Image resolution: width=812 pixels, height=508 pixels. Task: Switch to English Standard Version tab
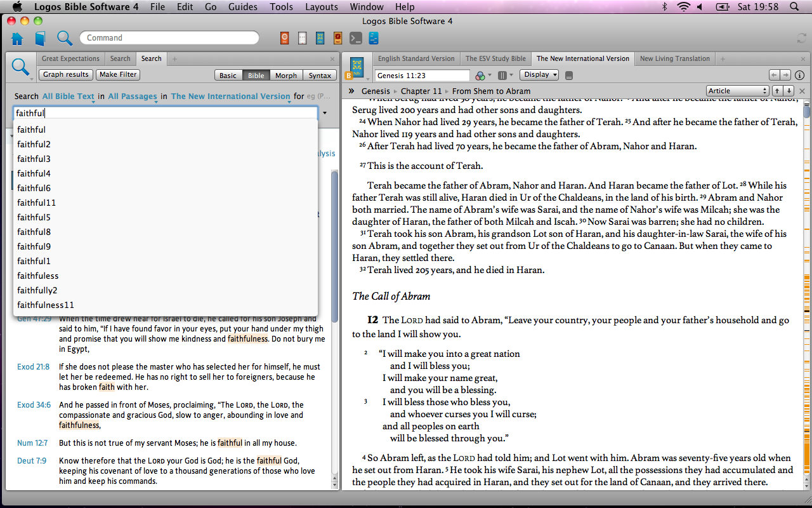[x=416, y=58]
